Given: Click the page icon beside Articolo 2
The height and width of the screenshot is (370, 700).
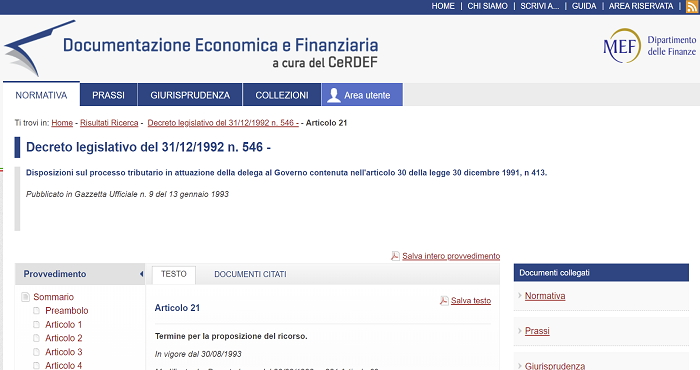Looking at the screenshot, I should tap(37, 338).
